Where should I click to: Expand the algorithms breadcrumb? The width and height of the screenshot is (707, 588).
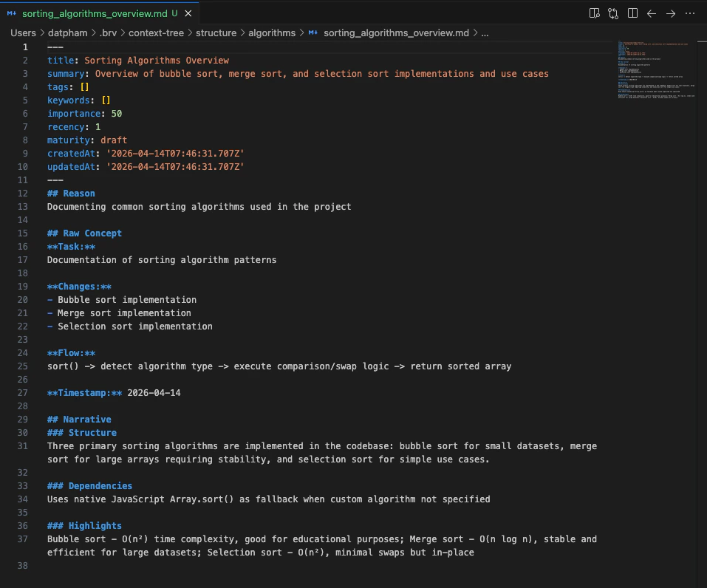[x=270, y=33]
